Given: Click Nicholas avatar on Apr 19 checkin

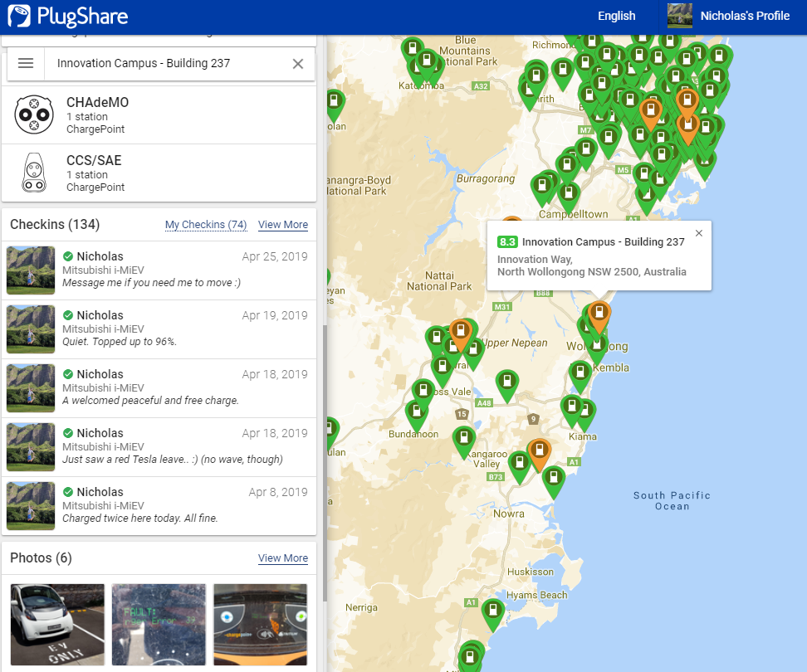Looking at the screenshot, I should coord(31,329).
